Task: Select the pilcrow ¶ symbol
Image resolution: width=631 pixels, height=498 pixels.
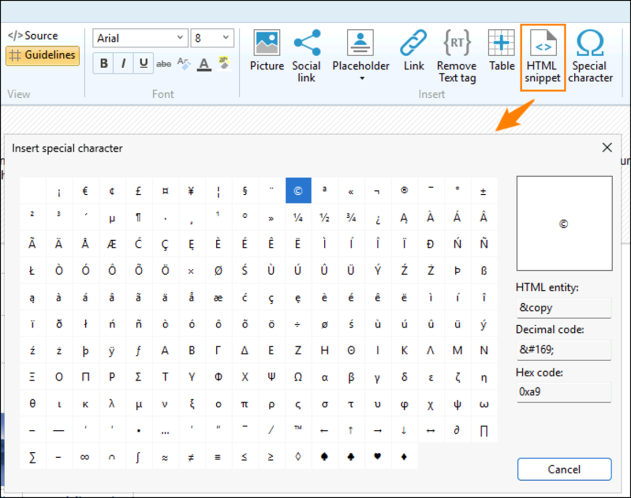Action: pos(138,217)
